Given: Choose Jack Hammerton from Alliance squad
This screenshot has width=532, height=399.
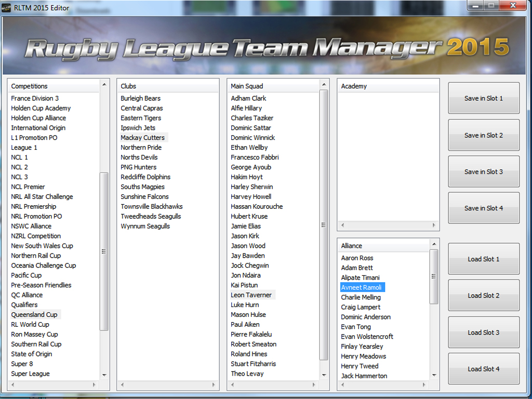Looking at the screenshot, I should pyautogui.click(x=364, y=376).
